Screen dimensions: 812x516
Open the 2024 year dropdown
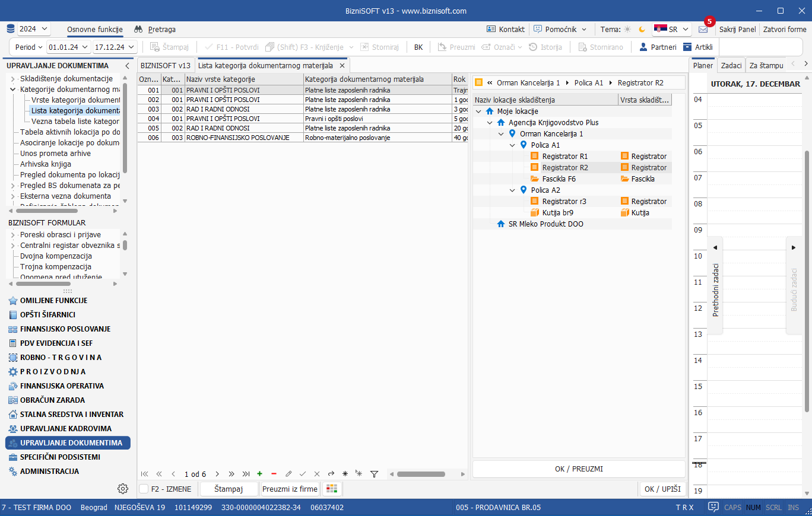[34, 29]
